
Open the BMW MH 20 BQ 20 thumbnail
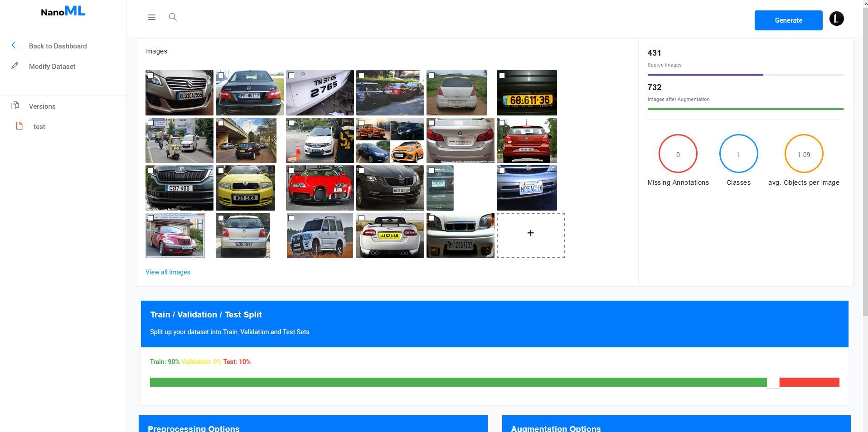pos(461,140)
